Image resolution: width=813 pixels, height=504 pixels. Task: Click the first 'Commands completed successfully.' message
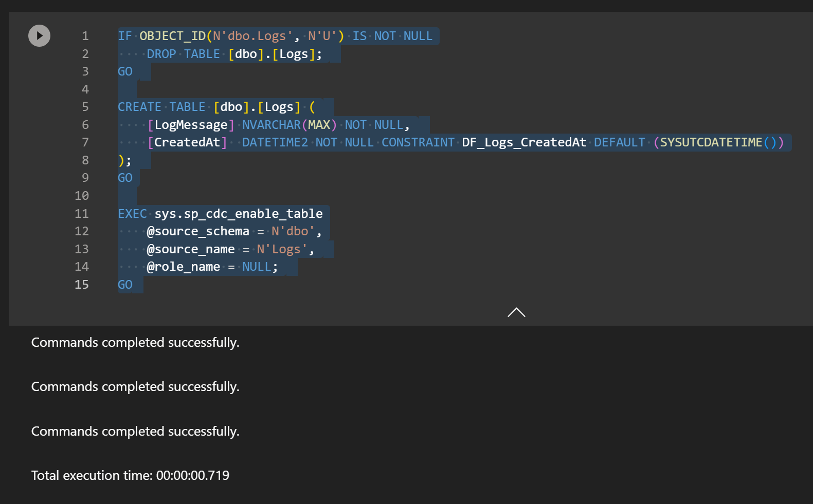[x=135, y=343]
